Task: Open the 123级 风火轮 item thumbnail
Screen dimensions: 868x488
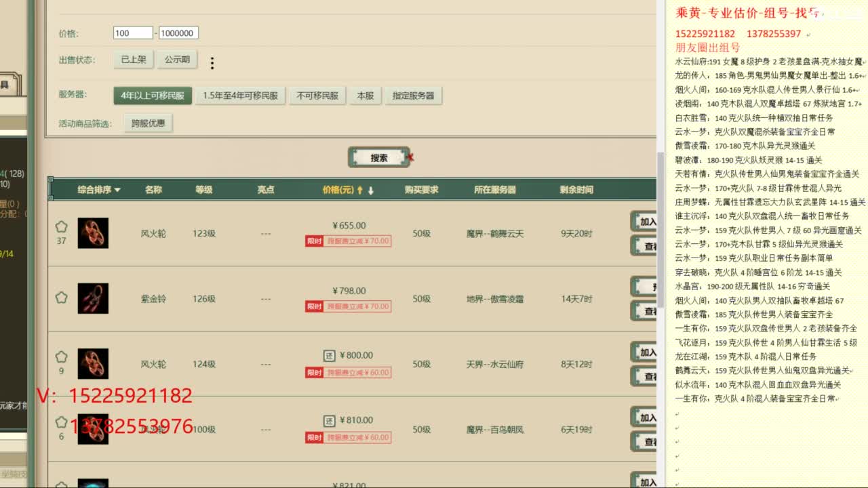Action: point(93,233)
